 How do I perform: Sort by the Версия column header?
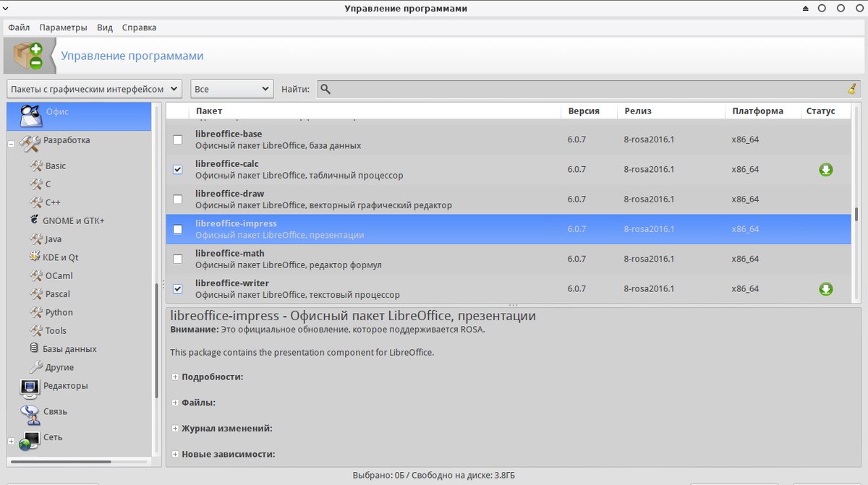(x=590, y=111)
